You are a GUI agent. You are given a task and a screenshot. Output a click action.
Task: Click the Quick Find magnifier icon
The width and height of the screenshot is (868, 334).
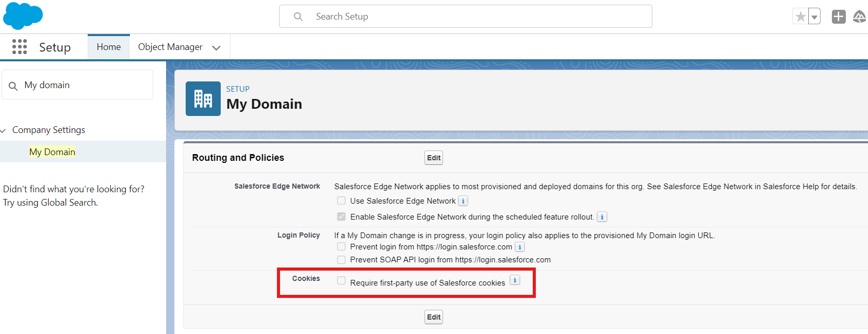[13, 86]
